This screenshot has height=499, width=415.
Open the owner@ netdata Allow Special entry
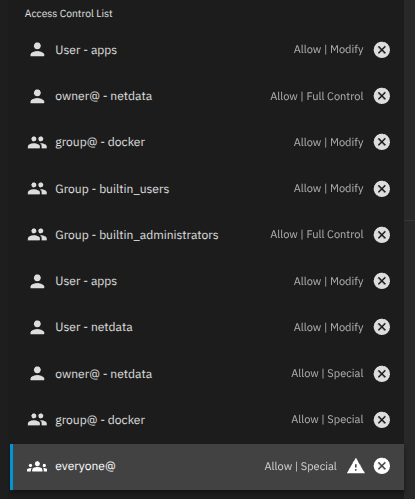[207, 374]
